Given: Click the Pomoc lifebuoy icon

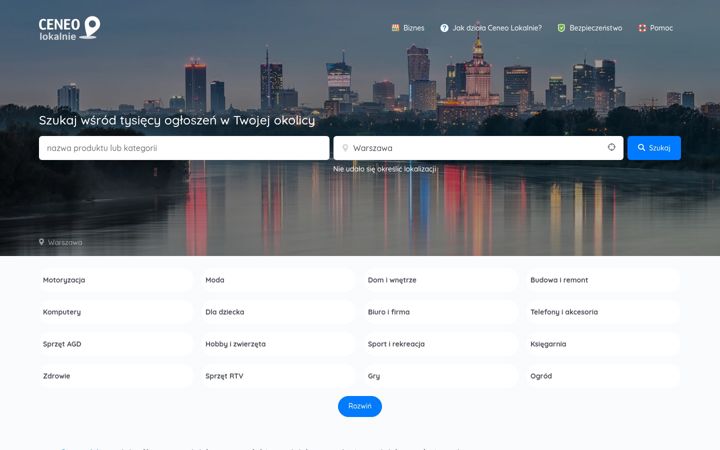Looking at the screenshot, I should 642,28.
